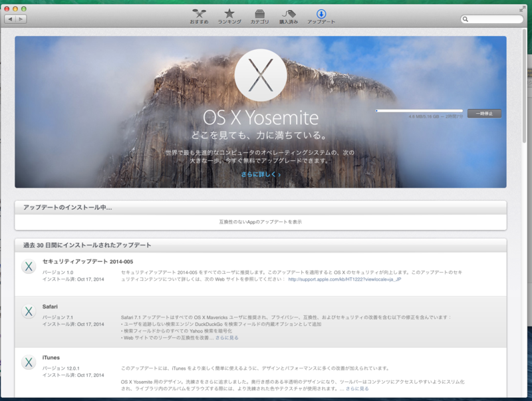Viewport: 532px width, 401px height.
Task: Click the OS X Yosemite banner title
Action: [261, 118]
